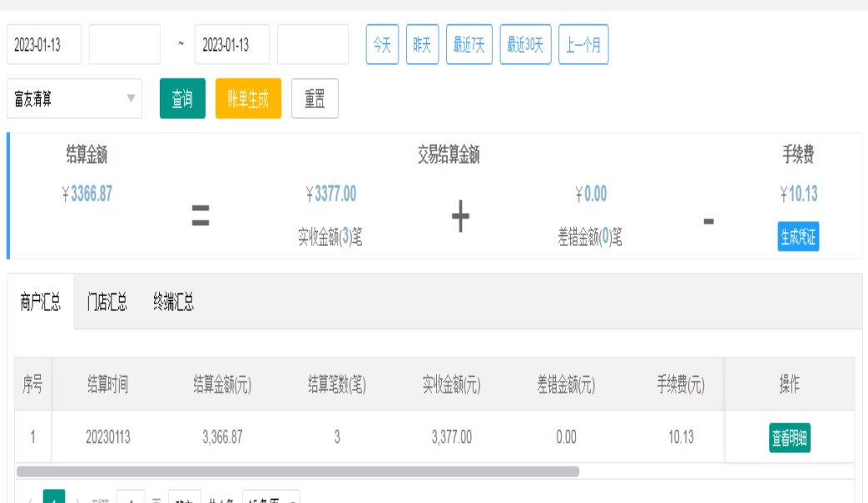Click the empty end time input box
The width and height of the screenshot is (868, 503).
point(313,45)
